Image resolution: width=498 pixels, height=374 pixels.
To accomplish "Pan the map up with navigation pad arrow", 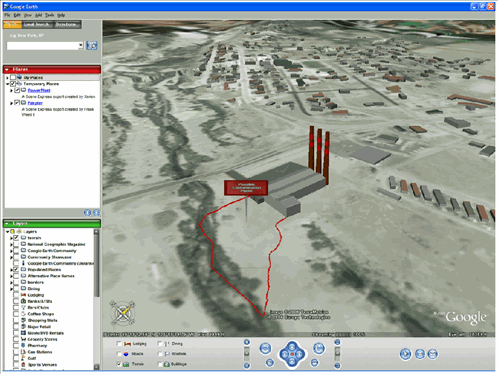I will (x=292, y=346).
